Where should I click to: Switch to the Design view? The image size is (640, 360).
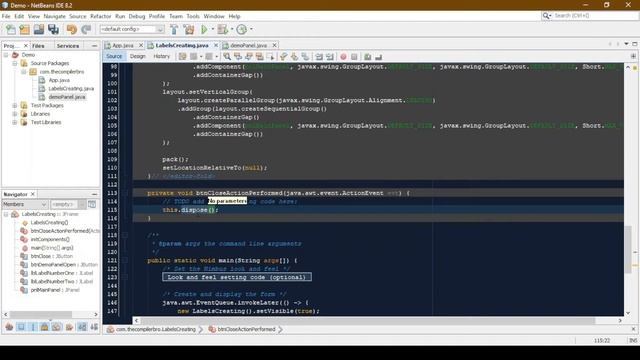138,56
